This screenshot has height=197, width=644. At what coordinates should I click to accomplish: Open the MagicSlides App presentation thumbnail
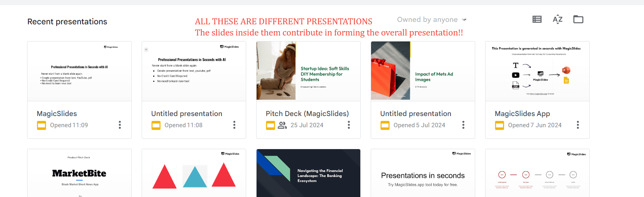[x=537, y=71]
